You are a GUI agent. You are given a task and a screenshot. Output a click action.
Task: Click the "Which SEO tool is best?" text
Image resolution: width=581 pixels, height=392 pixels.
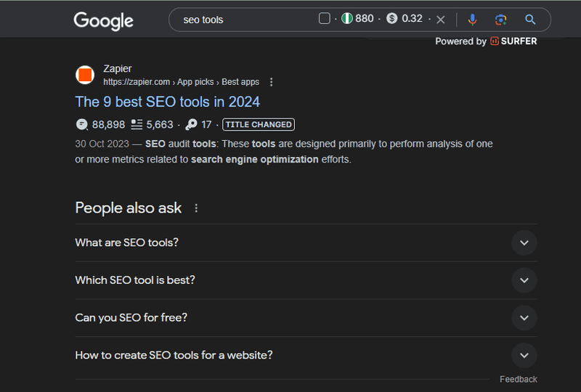pos(135,280)
